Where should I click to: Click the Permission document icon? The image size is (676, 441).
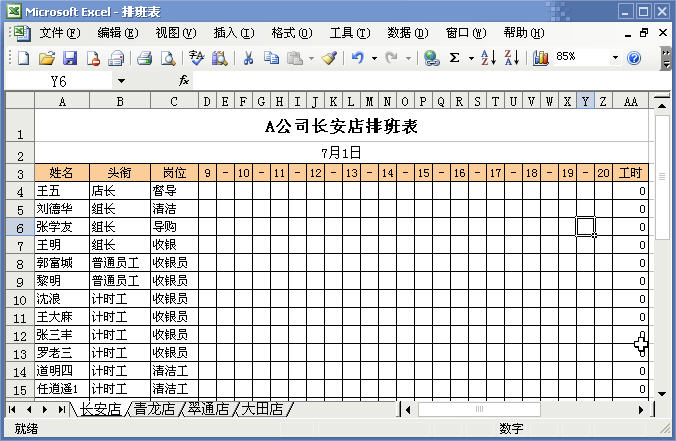[x=93, y=58]
